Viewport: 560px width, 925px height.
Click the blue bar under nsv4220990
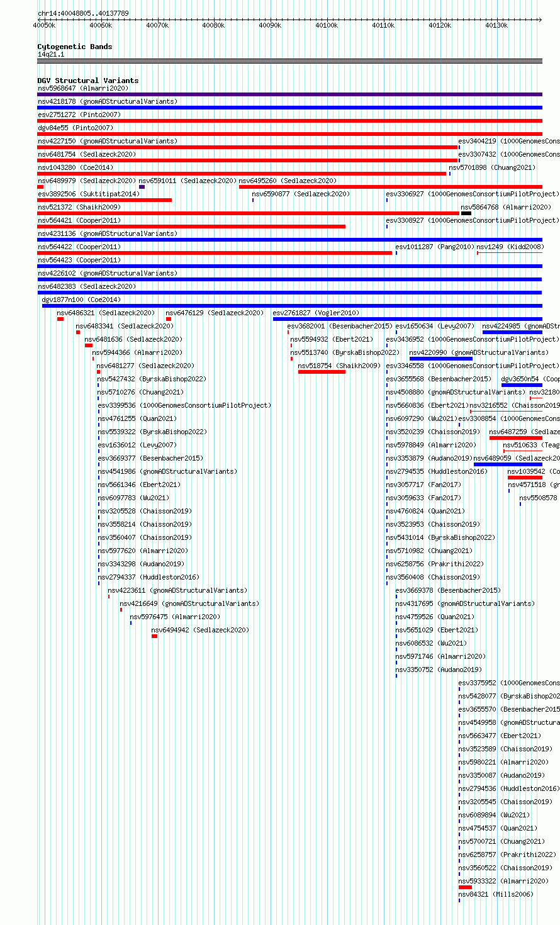coord(441,359)
